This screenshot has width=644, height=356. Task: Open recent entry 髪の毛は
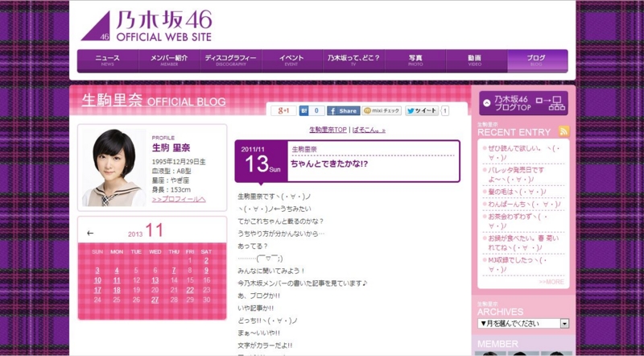pos(517,192)
